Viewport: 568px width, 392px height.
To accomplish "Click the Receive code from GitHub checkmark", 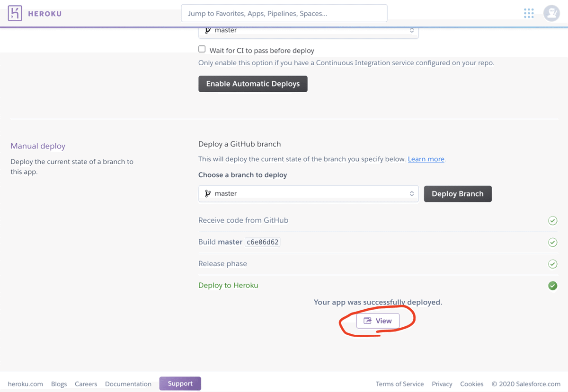I will (552, 220).
